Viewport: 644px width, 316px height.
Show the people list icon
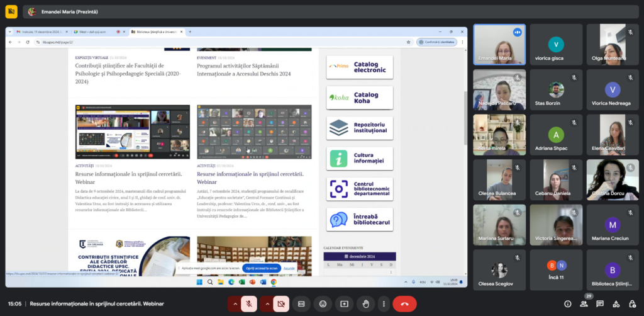pyautogui.click(x=584, y=304)
